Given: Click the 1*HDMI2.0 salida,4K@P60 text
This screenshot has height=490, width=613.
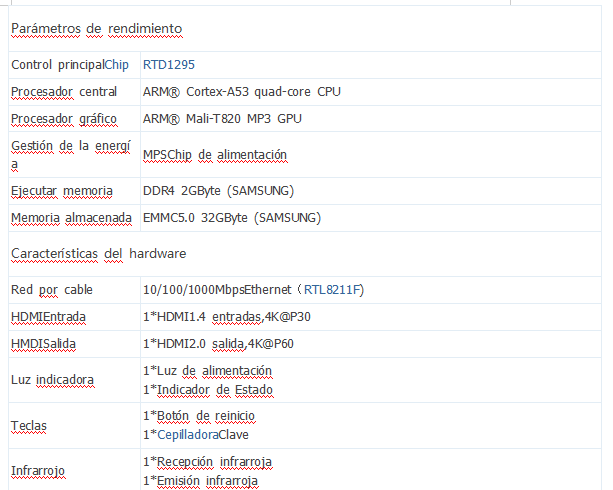Looking at the screenshot, I should click(218, 344).
